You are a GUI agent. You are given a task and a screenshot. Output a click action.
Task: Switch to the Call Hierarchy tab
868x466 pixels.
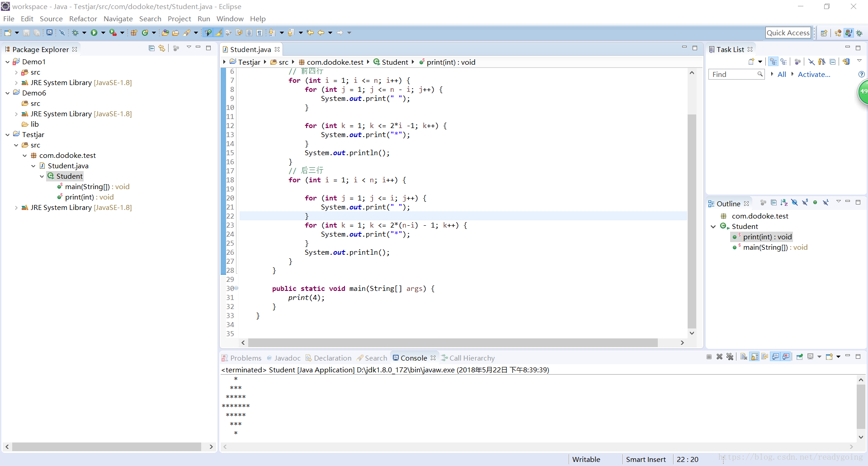(468, 358)
